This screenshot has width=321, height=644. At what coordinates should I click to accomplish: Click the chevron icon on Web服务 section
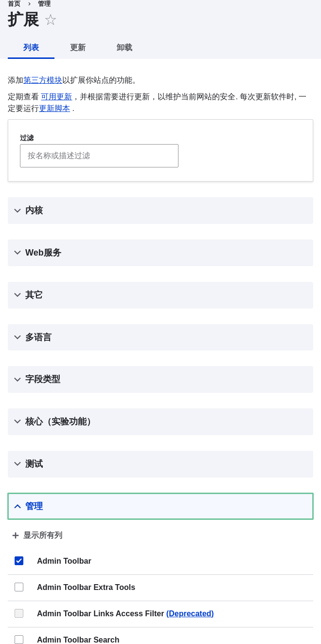tap(18, 253)
